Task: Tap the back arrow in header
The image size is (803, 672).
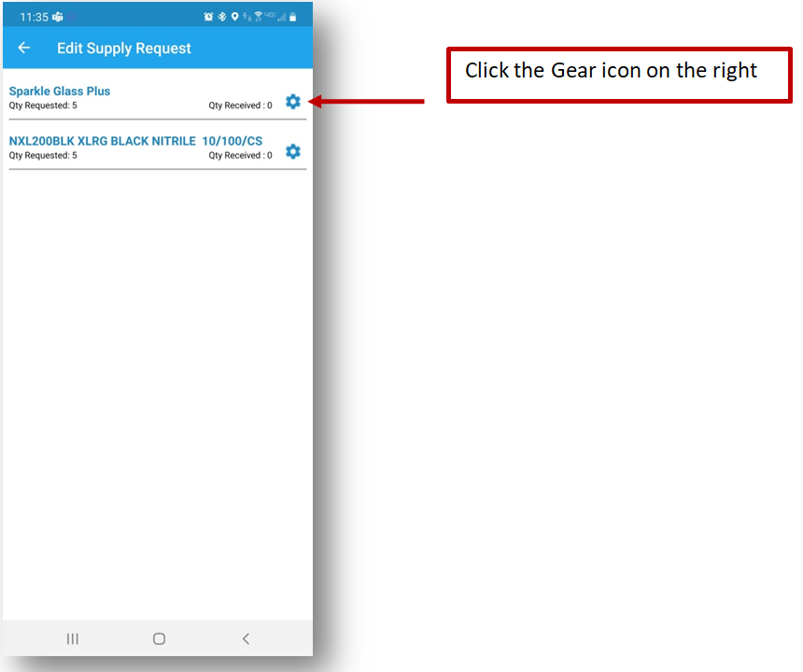Action: 24,49
